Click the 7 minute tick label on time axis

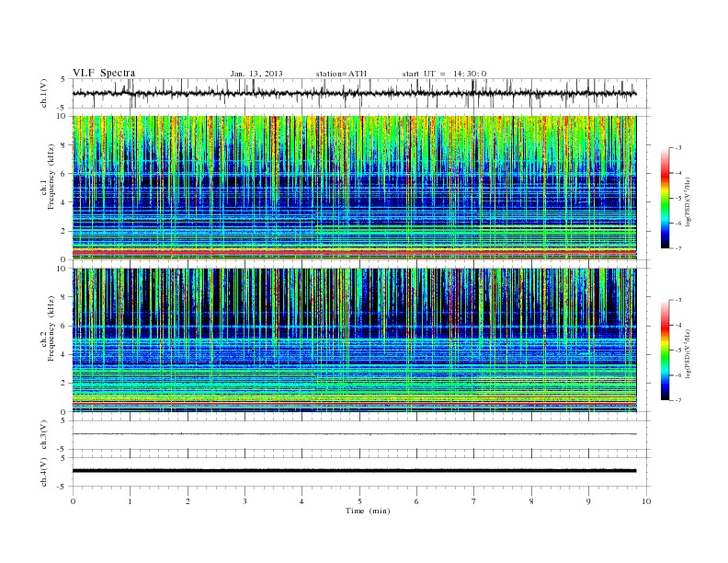point(474,501)
